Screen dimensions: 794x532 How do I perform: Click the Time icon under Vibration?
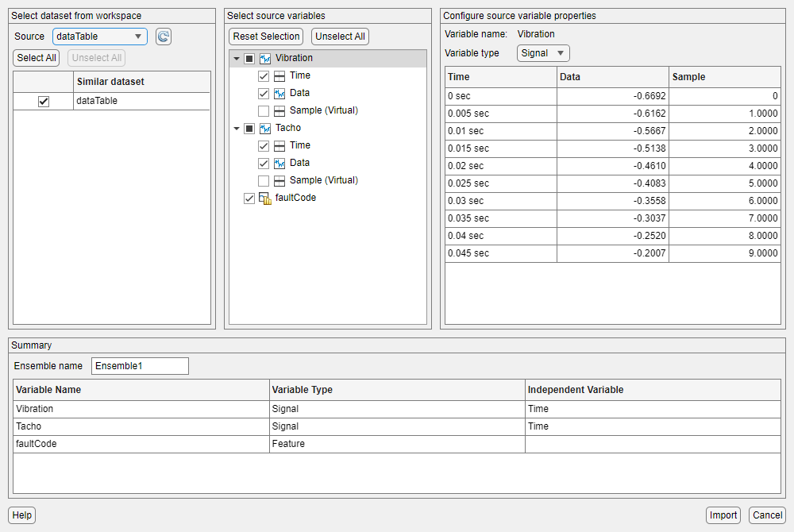[279, 76]
